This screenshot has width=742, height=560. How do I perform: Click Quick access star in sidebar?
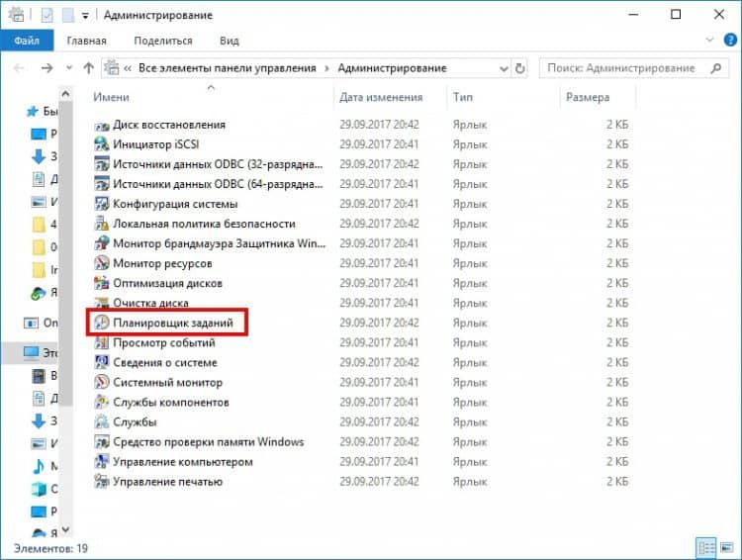[33, 112]
